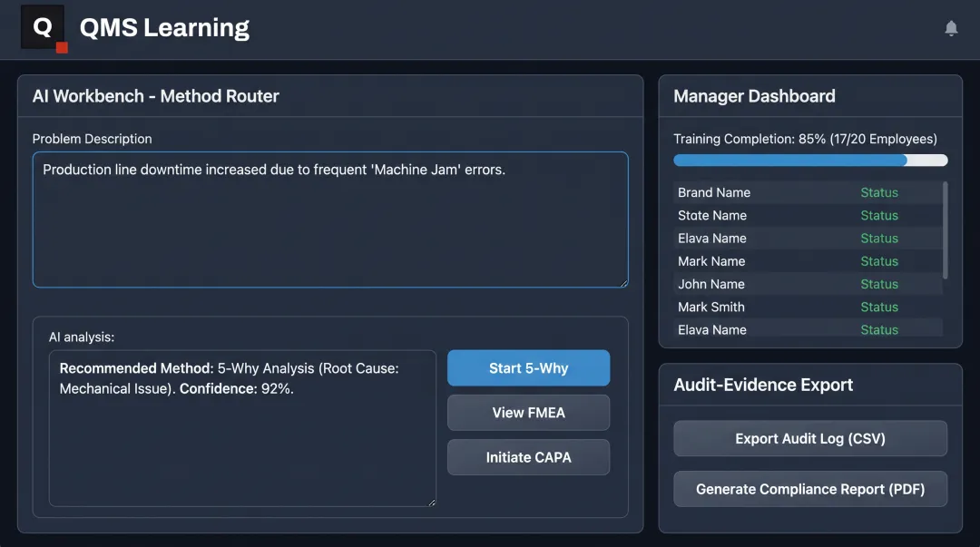Click the QMS Learning Q logo icon
980x547 pixels.
point(44,27)
